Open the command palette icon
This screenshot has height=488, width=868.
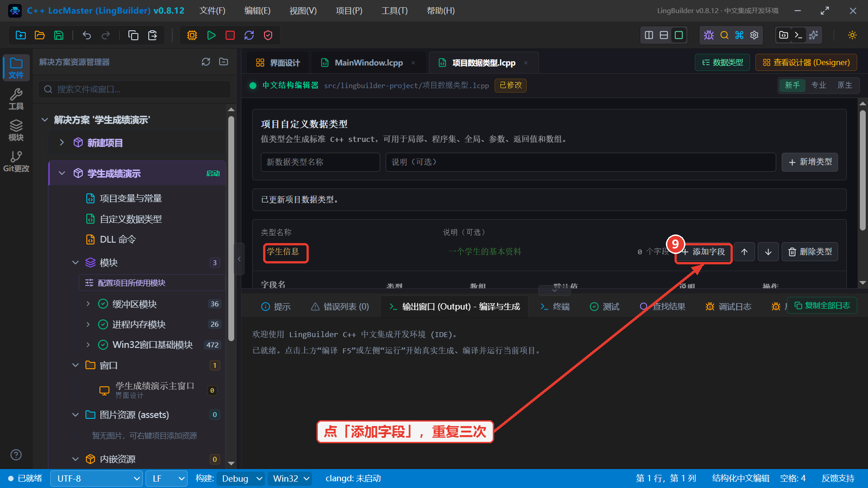739,35
